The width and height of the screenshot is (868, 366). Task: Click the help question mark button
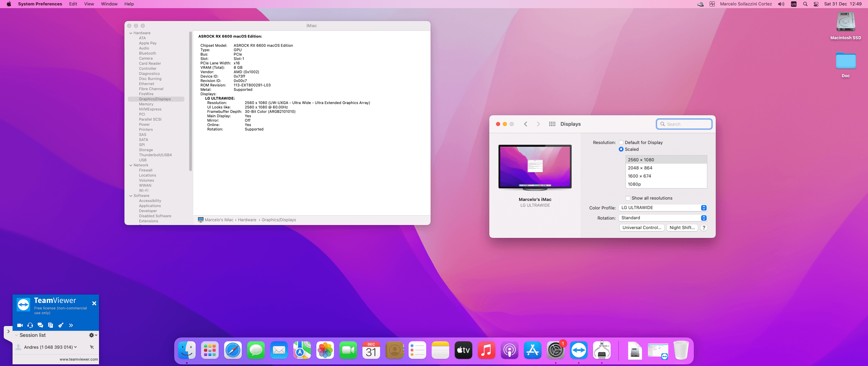704,228
